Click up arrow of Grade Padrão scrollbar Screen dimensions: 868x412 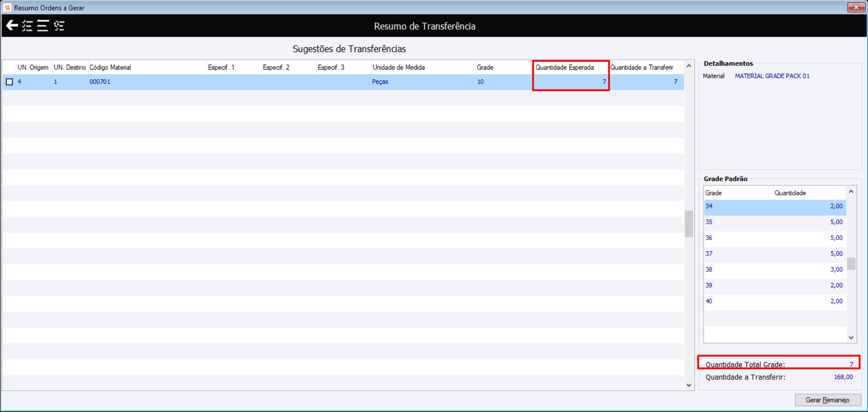coord(851,192)
